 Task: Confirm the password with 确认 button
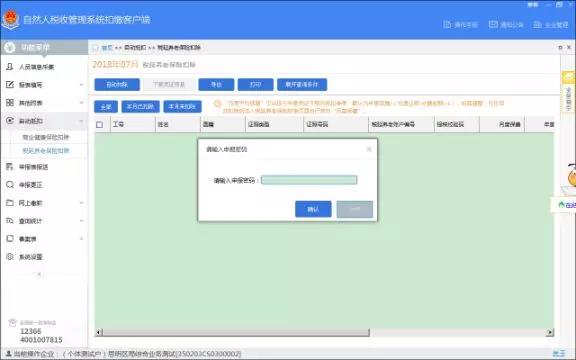pyautogui.click(x=313, y=209)
